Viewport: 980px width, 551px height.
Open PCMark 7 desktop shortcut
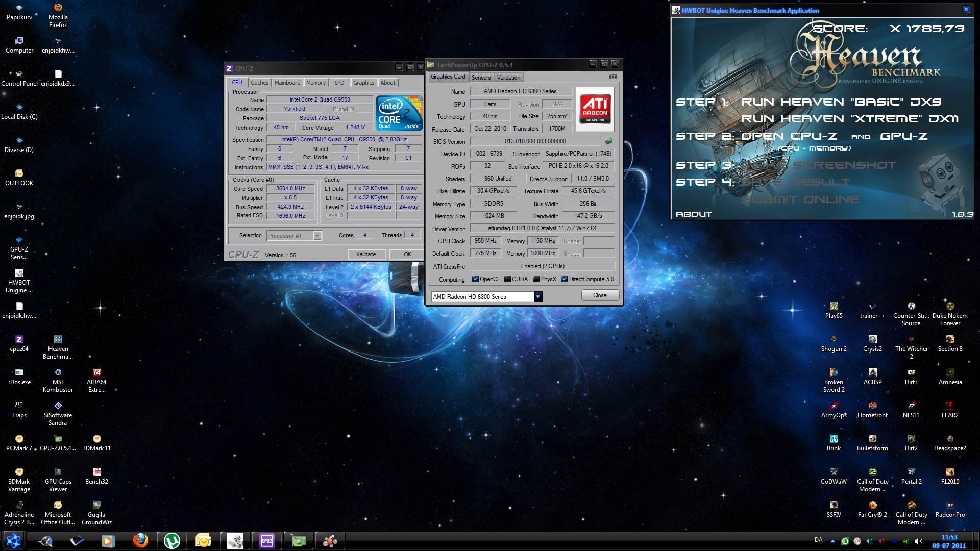19,443
